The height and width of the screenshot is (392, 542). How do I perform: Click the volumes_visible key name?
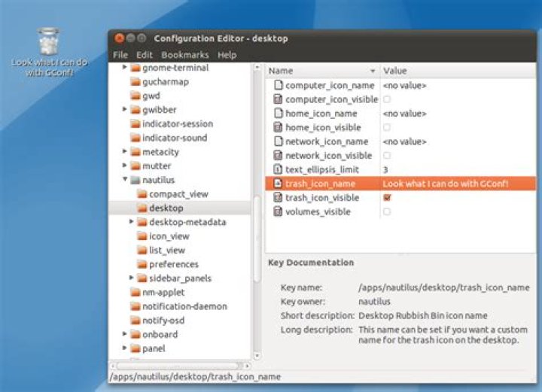click(318, 211)
